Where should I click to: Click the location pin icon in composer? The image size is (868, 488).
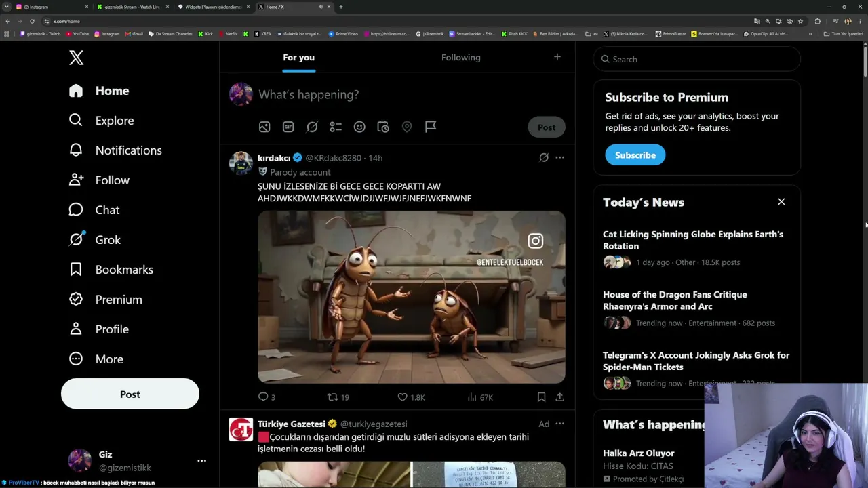tap(407, 127)
